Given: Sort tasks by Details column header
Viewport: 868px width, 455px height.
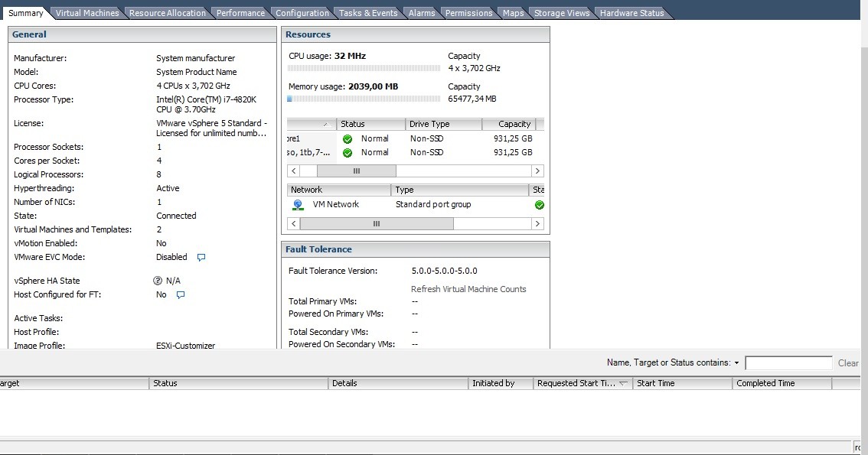Looking at the screenshot, I should point(398,384).
